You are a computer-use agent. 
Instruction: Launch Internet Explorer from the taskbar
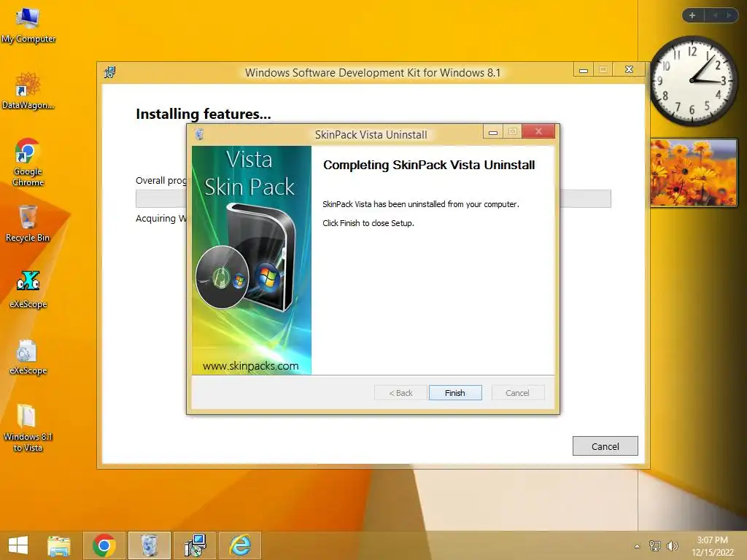click(240, 545)
